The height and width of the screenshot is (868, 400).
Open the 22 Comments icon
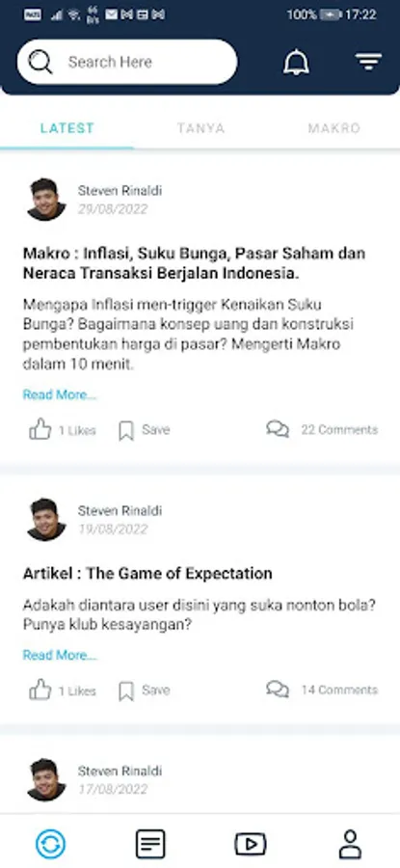278,429
